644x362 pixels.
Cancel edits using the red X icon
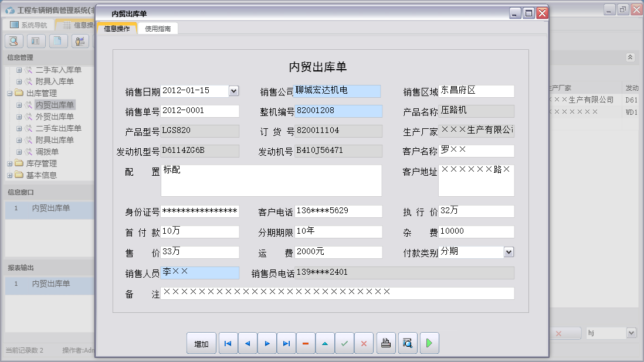tap(364, 343)
